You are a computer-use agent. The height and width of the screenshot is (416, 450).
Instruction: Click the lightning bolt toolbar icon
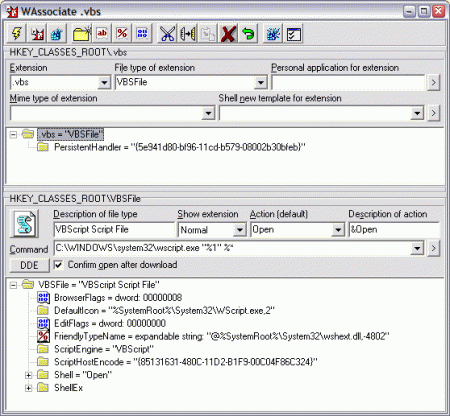pyautogui.click(x=17, y=33)
